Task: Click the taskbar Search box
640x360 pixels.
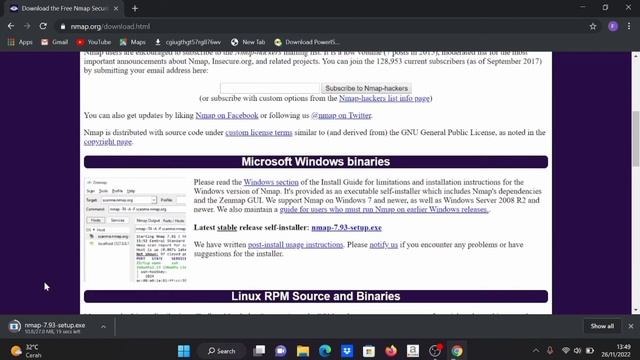Action: pyautogui.click(x=222, y=351)
